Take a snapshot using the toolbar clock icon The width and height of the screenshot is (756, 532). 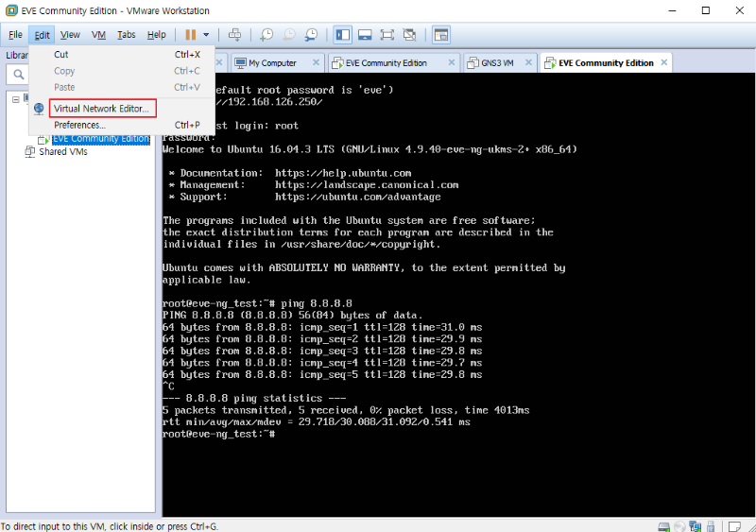coord(266,35)
